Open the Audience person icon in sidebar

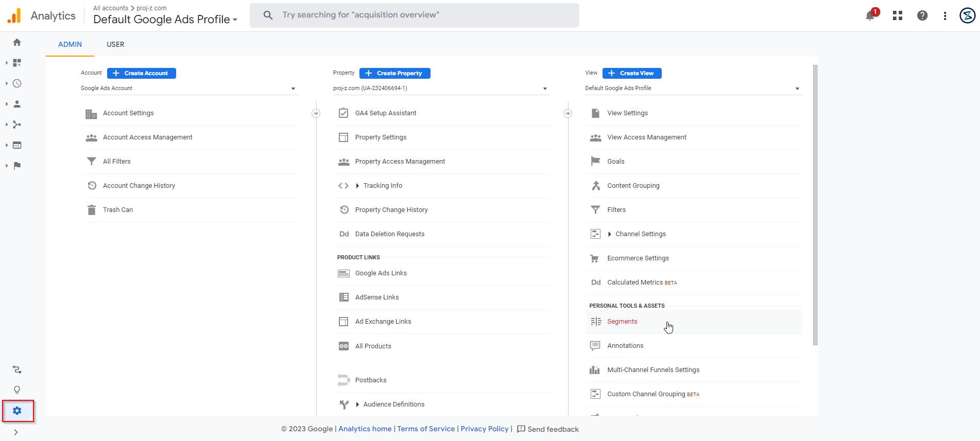(x=17, y=104)
